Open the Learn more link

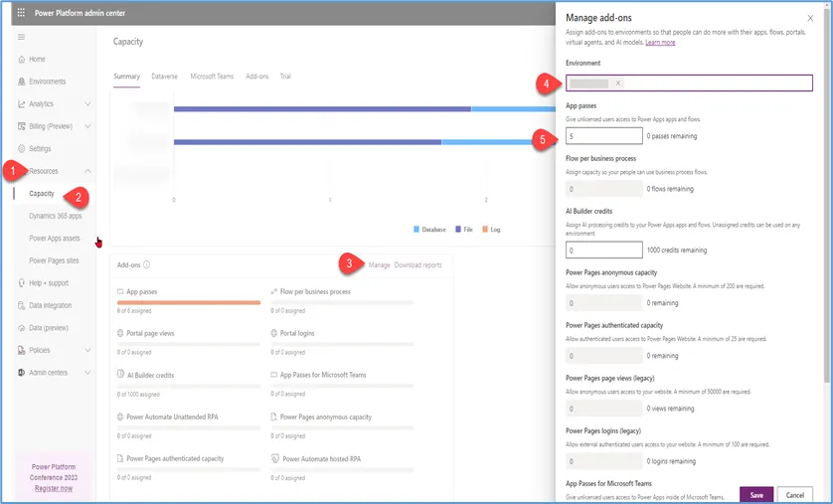[x=660, y=42]
